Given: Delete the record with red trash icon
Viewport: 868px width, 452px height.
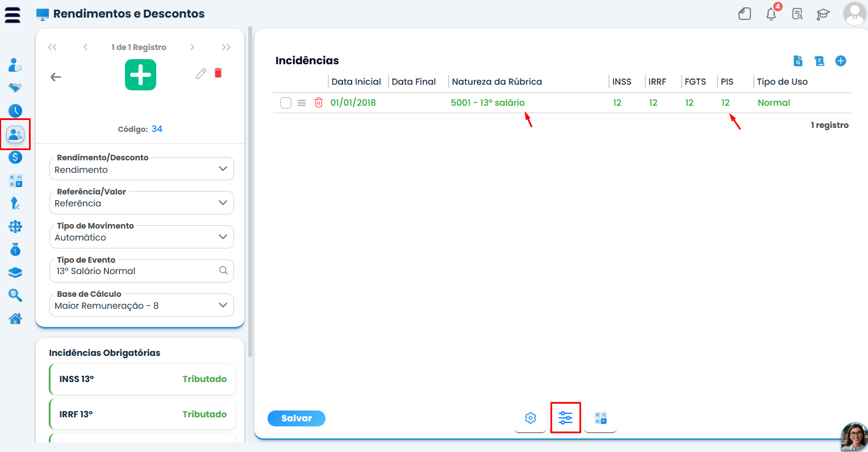Looking at the screenshot, I should point(218,73).
